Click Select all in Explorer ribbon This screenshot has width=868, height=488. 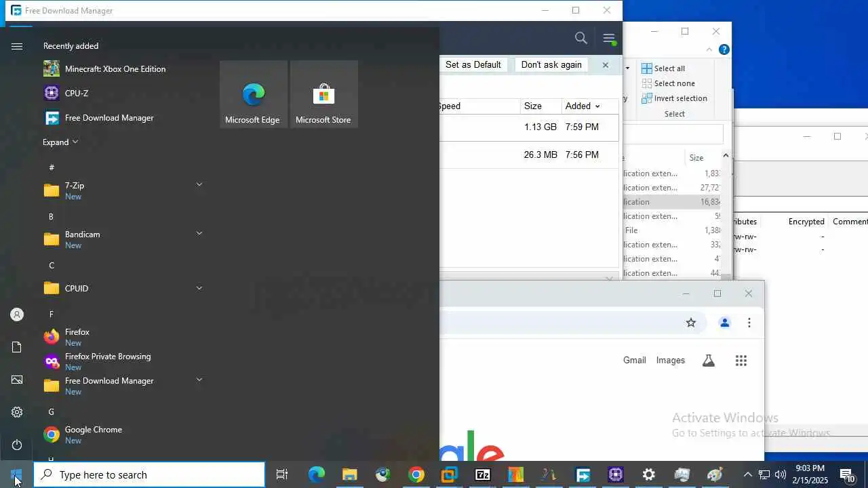point(663,68)
